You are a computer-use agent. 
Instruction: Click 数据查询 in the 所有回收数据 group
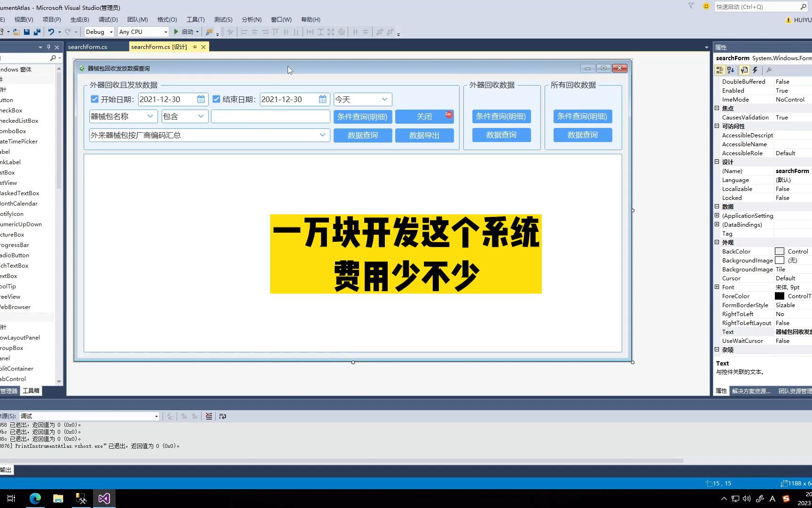[x=583, y=135]
